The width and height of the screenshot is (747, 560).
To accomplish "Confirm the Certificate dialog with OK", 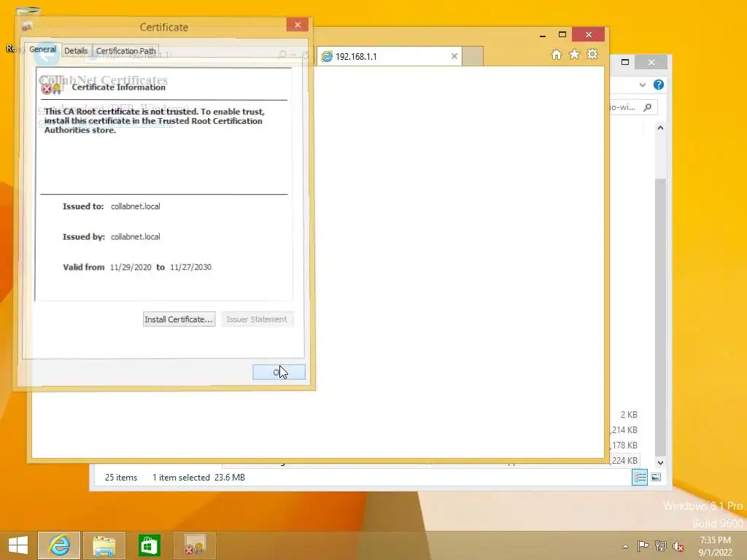I will point(279,372).
